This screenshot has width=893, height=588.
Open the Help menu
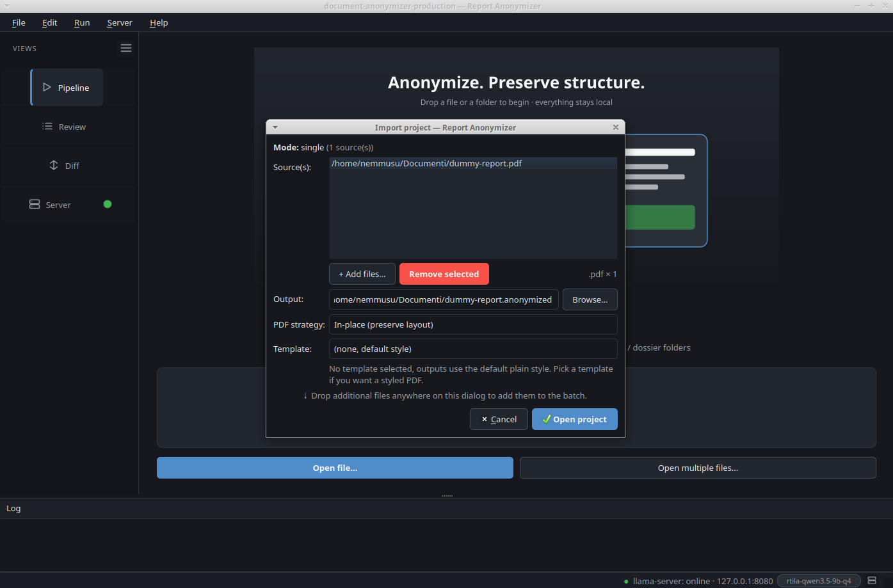click(159, 22)
